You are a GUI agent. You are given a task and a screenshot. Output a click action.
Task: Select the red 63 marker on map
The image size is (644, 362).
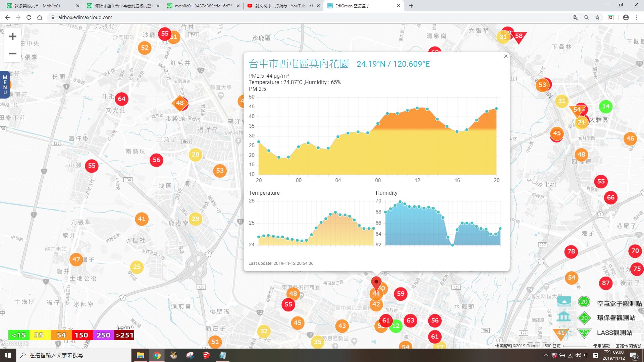click(x=410, y=320)
